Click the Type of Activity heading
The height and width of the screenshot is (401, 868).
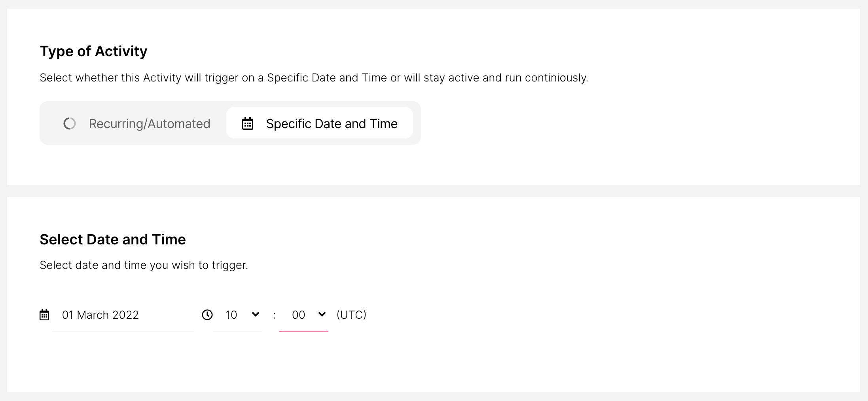[x=93, y=51]
